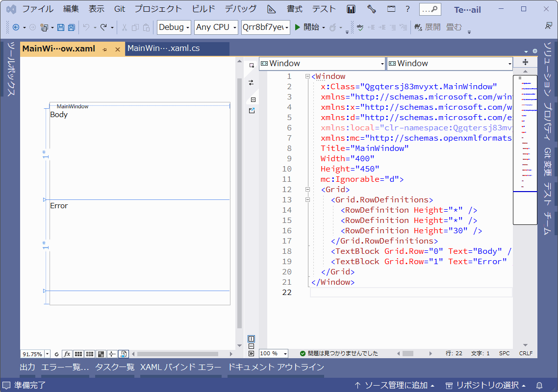Click the search box in title bar
Image resolution: width=558 pixels, height=392 pixels.
coord(430,9)
